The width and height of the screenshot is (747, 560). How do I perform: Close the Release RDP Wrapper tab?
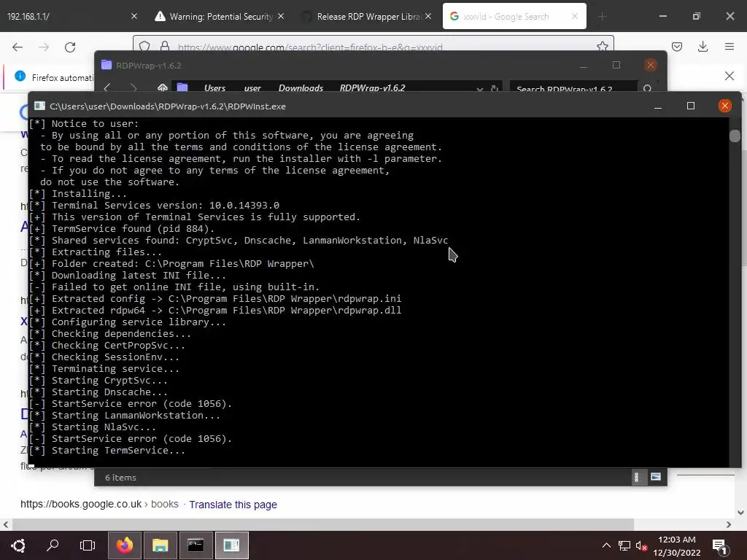(428, 16)
